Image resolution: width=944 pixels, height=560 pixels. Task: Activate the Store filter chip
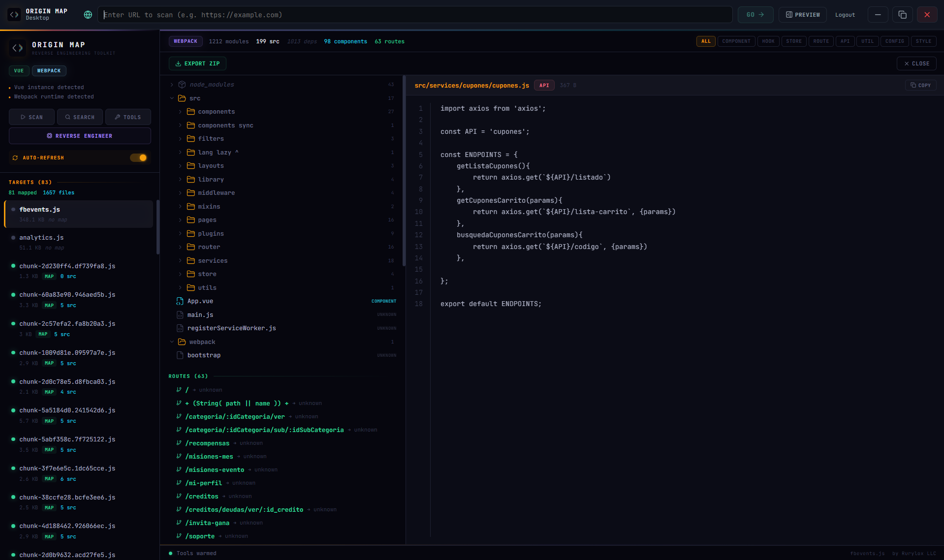coord(793,41)
